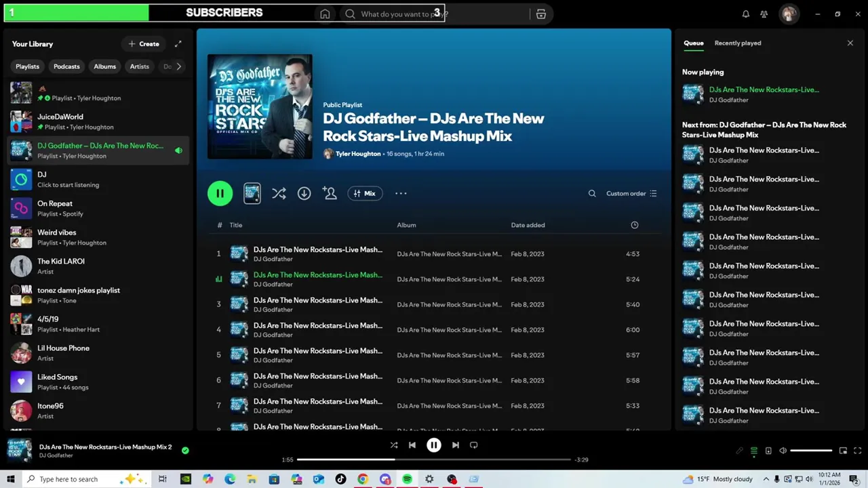Screen dimensions: 868x488
Task: Close the Queue panel
Action: 850,43
